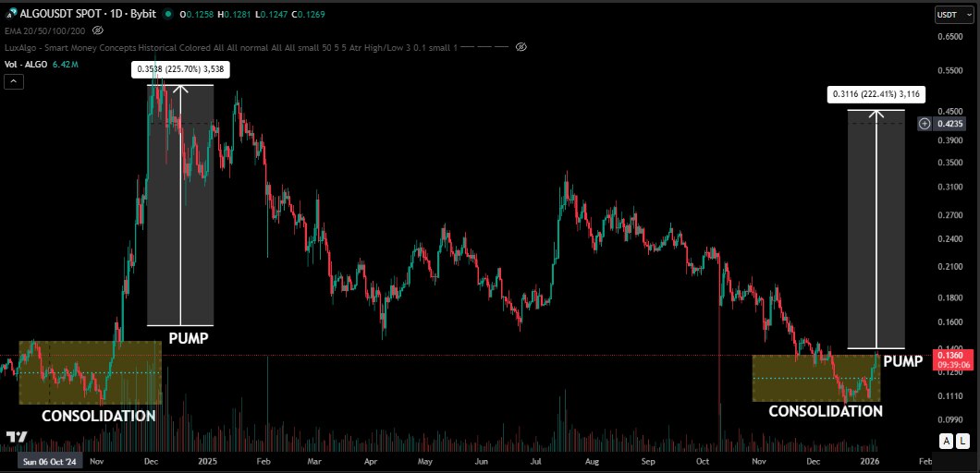Image resolution: width=980 pixels, height=473 pixels.
Task: Click the plus icon beside 0.4235
Action: click(x=925, y=124)
